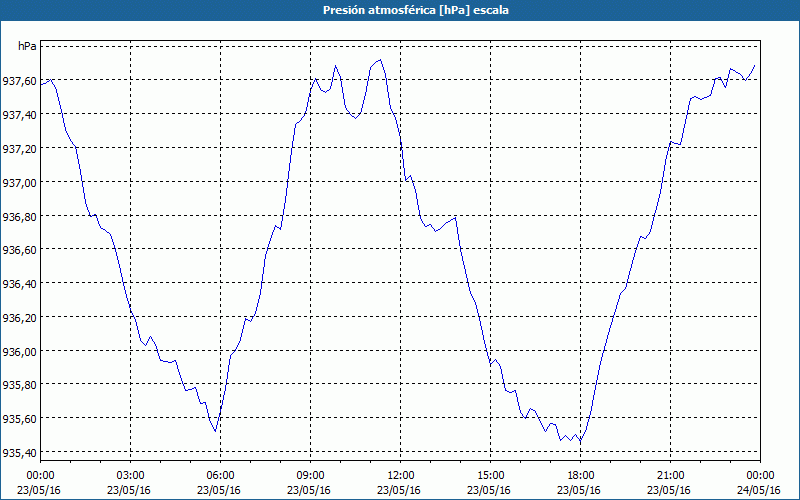Click the 937,20 y-axis label

(19, 148)
